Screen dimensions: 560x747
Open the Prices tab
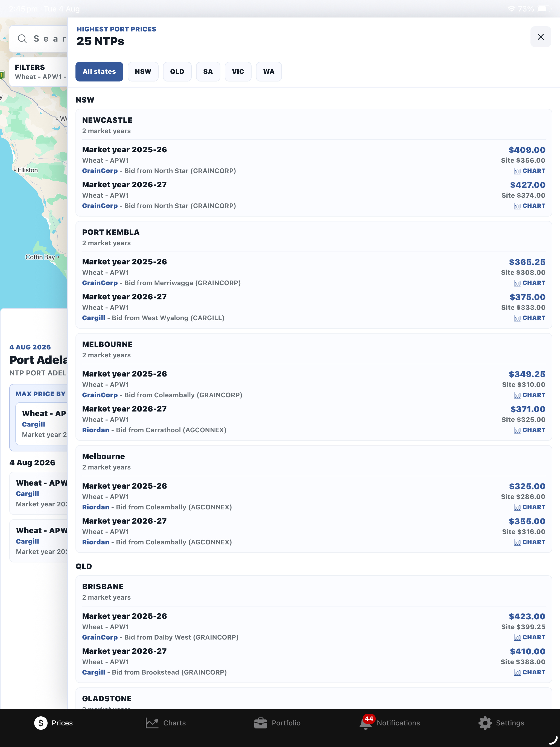pyautogui.click(x=54, y=723)
